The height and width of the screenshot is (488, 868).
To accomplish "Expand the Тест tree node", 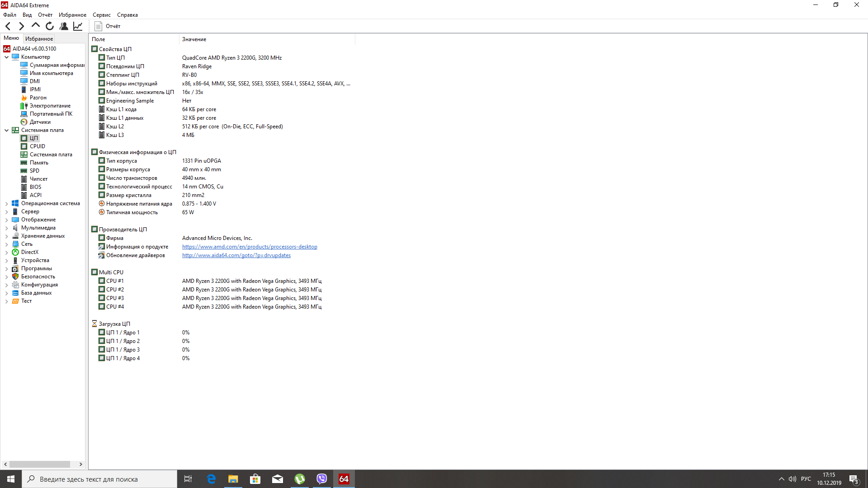I will 6,301.
